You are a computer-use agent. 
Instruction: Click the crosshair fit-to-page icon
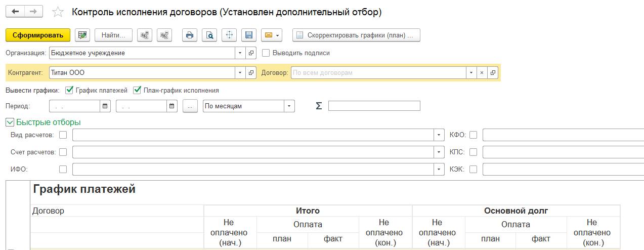pos(229,35)
